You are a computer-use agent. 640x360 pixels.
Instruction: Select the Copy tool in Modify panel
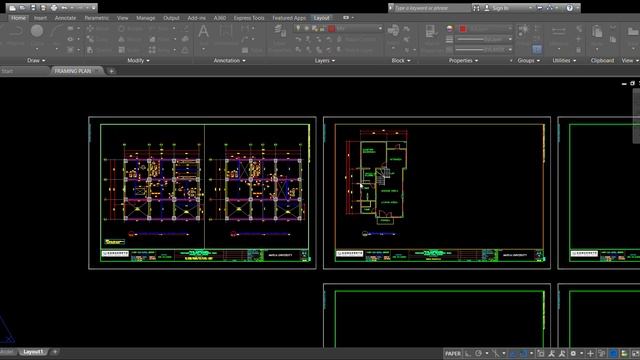coord(90,39)
